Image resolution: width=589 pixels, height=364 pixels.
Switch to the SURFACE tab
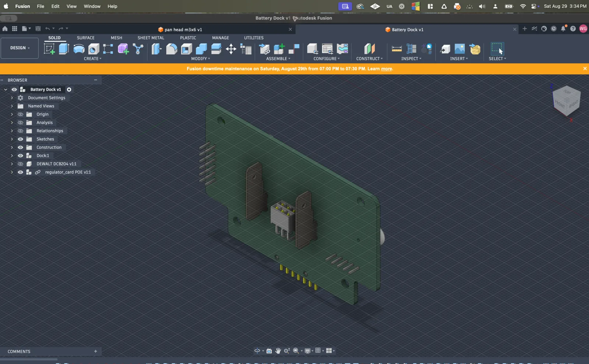[x=86, y=38]
